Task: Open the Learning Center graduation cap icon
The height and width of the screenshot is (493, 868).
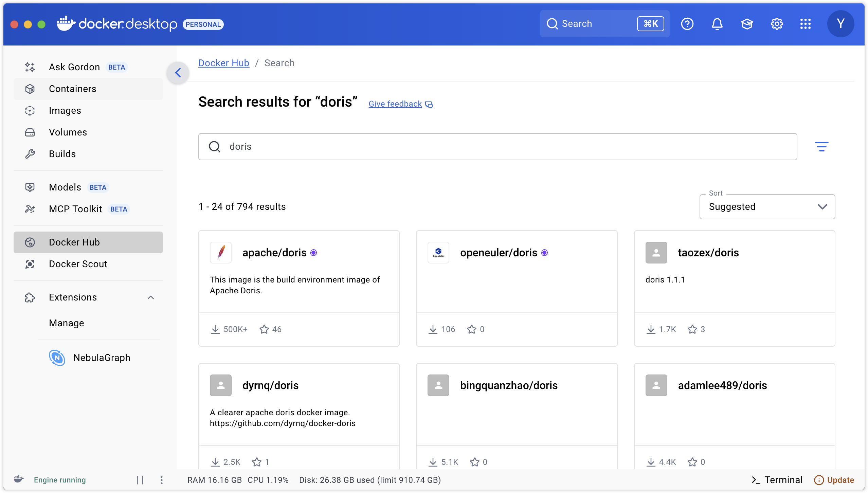Action: (x=747, y=24)
